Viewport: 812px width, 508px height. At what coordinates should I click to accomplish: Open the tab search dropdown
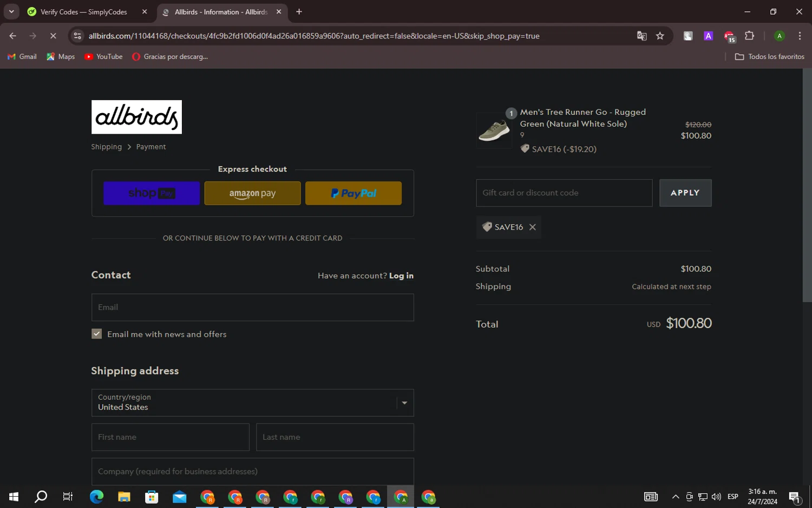[x=11, y=12]
